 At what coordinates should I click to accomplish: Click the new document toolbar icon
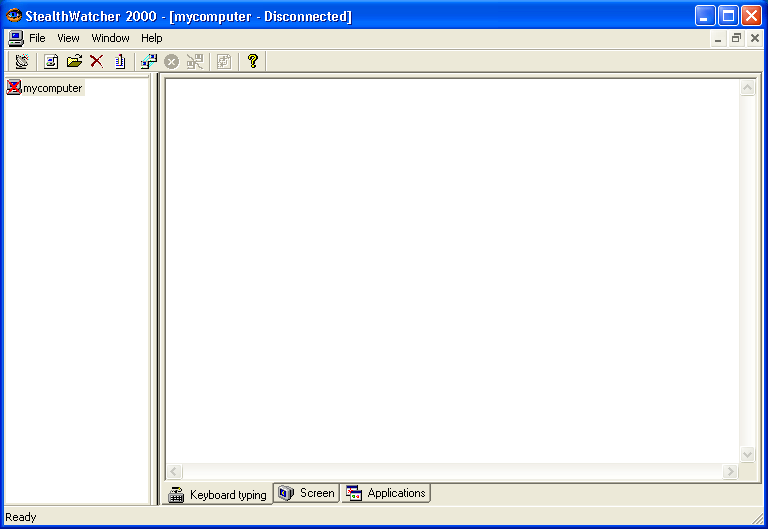[51, 62]
